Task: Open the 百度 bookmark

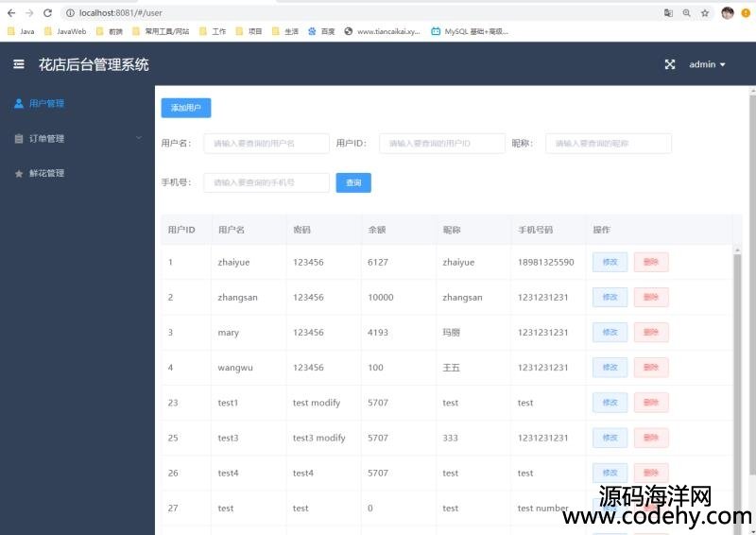Action: 321,31
